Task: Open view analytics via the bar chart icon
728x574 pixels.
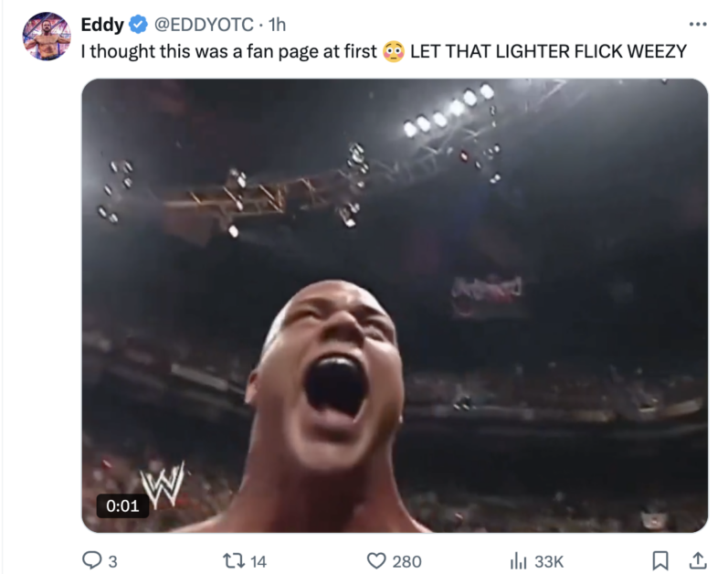Action: click(518, 561)
